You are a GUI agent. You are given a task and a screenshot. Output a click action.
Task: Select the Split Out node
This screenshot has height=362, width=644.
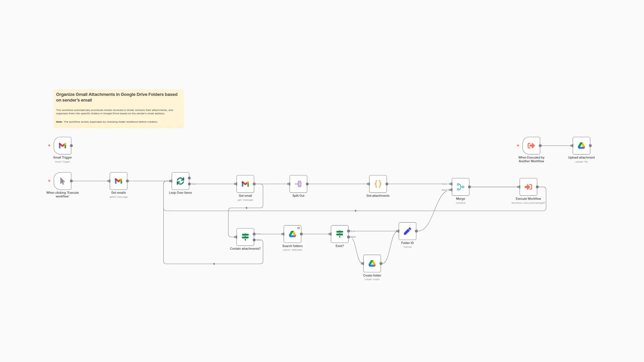click(298, 184)
